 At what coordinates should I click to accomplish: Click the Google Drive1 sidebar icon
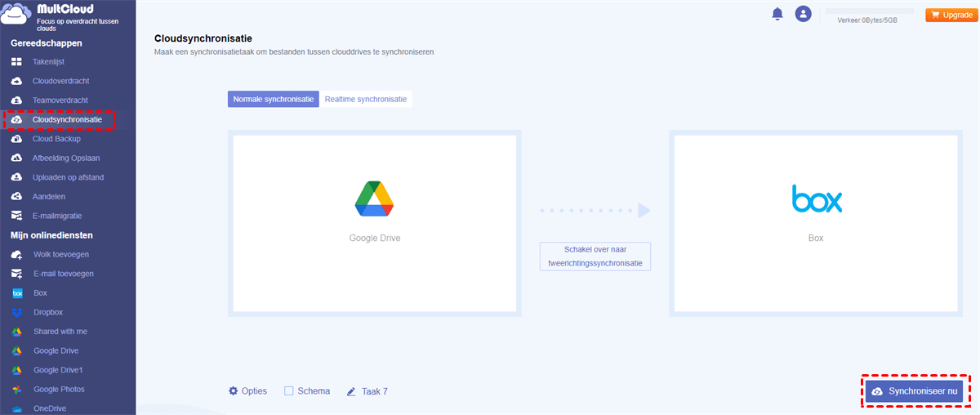pos(16,370)
